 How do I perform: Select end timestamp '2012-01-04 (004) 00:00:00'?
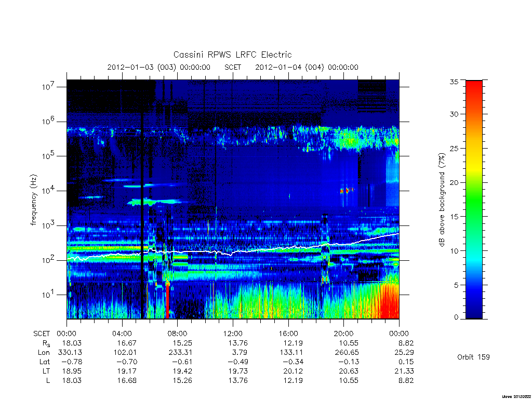click(307, 67)
